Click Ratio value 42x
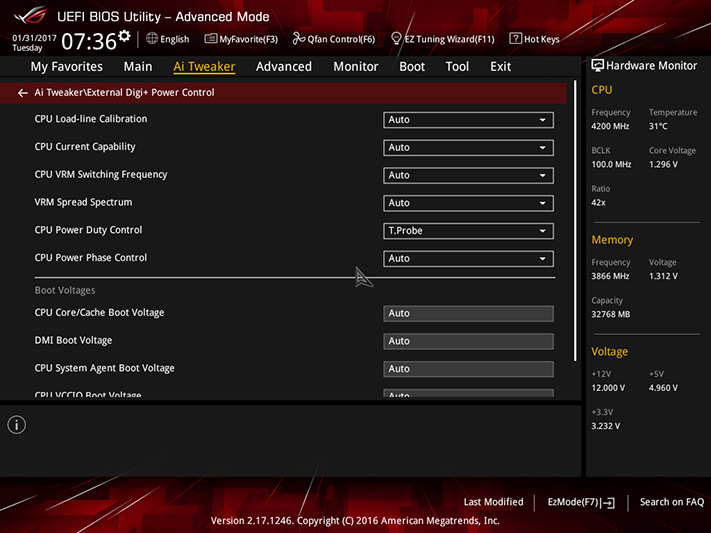Screen dimensions: 711x533 click(598, 203)
